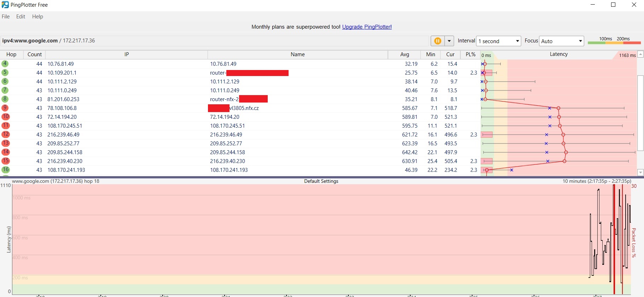Click the hop 16 green circle icon

(5, 170)
